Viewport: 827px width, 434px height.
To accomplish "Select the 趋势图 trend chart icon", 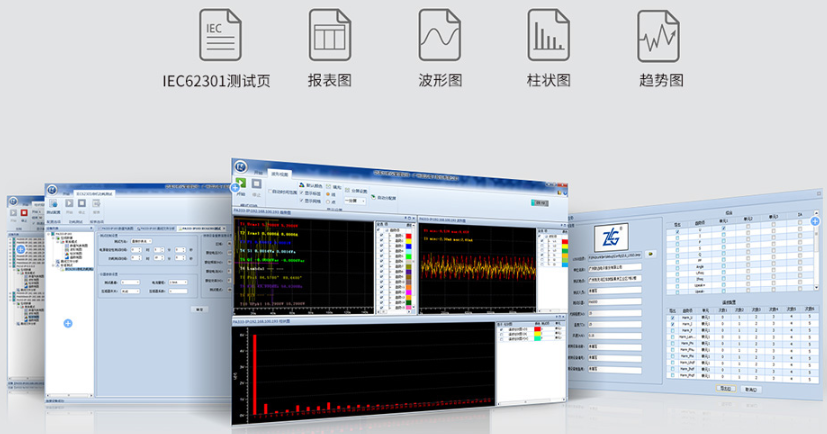I will coord(658,35).
